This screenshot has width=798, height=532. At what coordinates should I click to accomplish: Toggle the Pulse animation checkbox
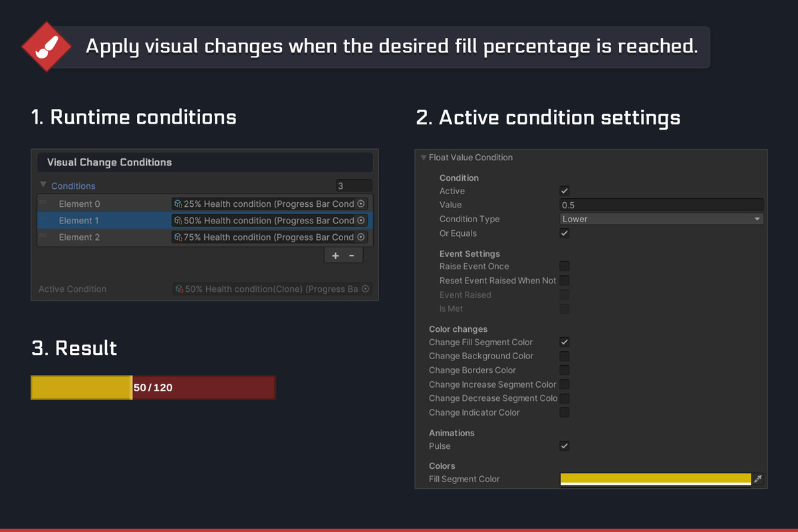pos(565,446)
